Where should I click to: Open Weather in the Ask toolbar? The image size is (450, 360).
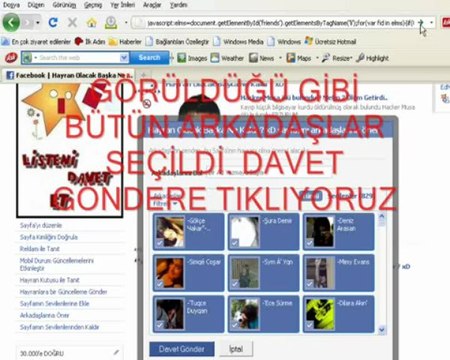227,58
